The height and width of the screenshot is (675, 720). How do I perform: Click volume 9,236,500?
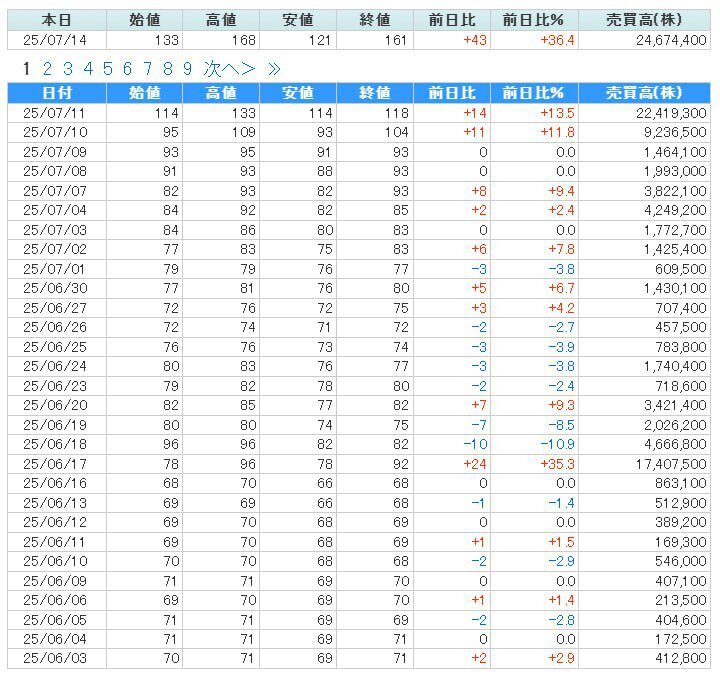point(675,132)
